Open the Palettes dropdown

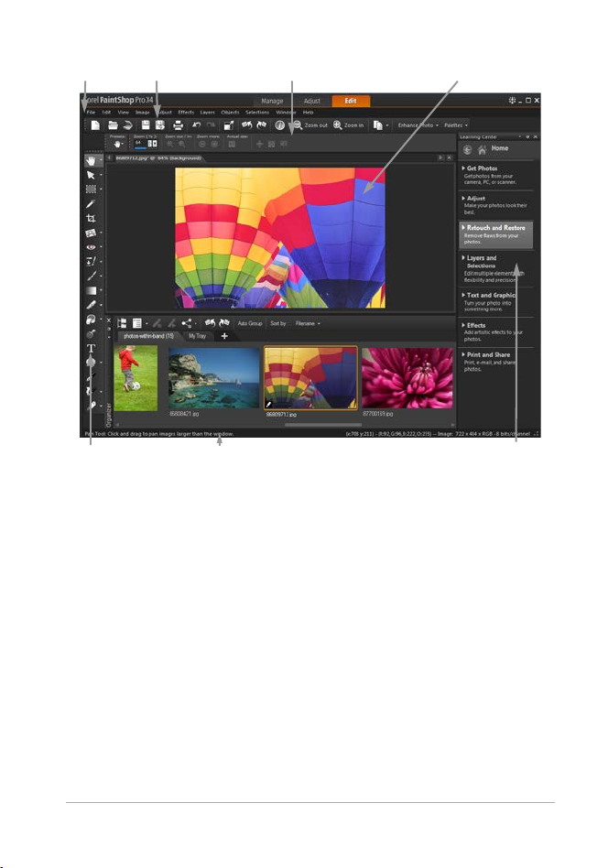point(456,125)
